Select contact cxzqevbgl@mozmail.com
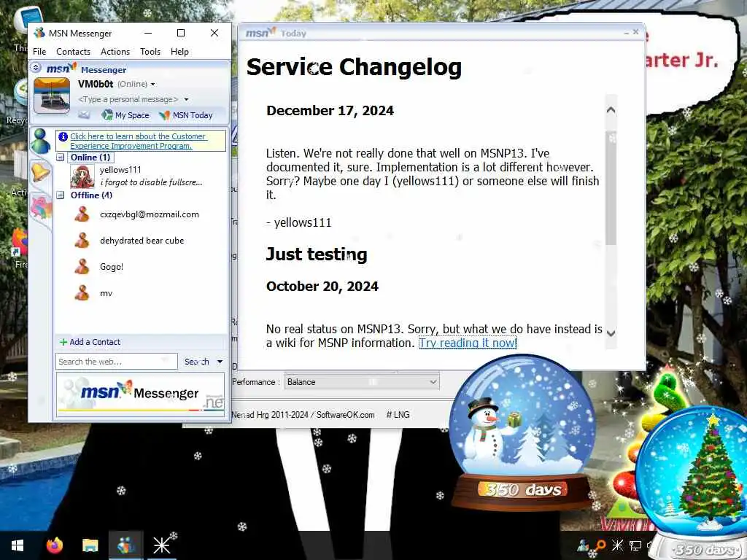Image resolution: width=747 pixels, height=560 pixels. [149, 214]
